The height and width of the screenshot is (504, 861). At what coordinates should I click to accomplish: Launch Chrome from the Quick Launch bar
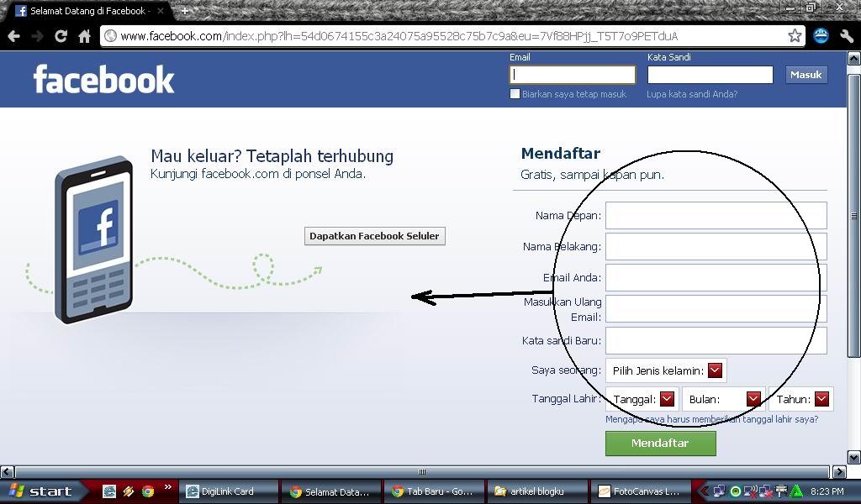pos(148,491)
